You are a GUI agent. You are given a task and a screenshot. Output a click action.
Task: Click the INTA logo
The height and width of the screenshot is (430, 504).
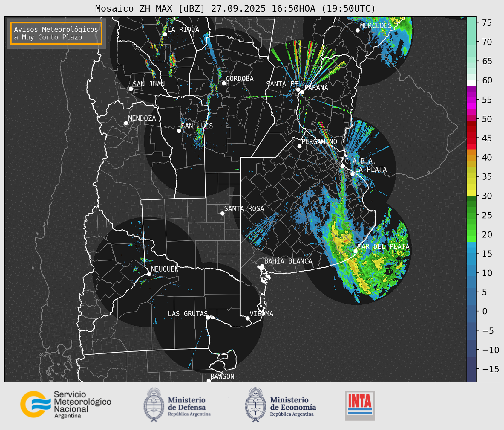pyautogui.click(x=360, y=405)
